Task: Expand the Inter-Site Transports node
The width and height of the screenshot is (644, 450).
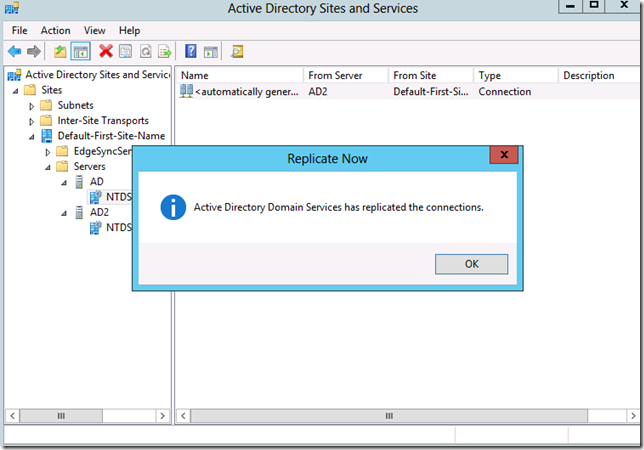Action: pos(32,122)
